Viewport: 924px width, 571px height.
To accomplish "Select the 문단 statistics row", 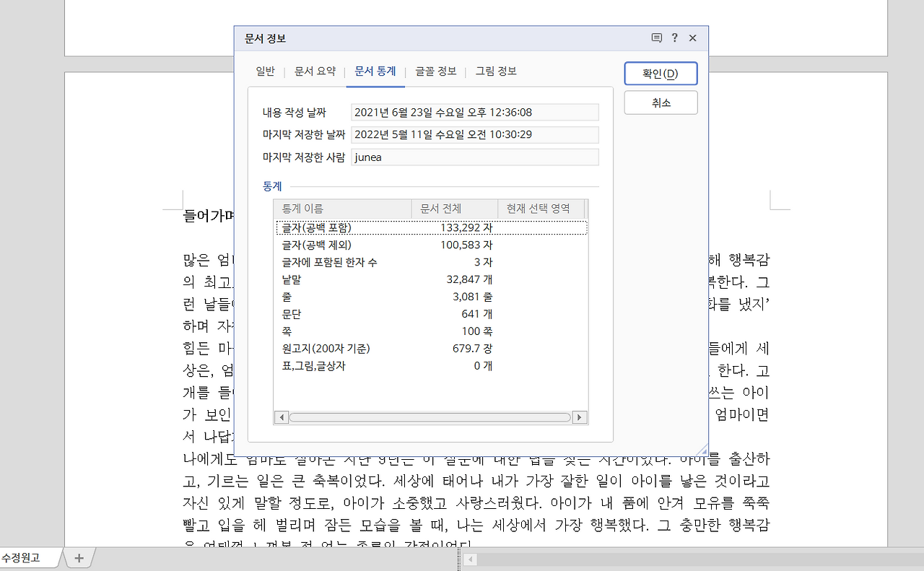I will tap(431, 314).
